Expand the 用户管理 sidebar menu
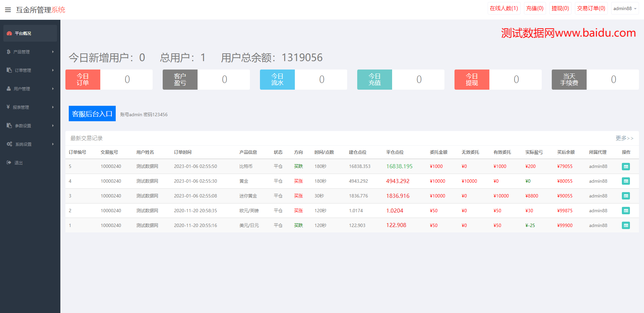The height and width of the screenshot is (313, 644). 30,89
